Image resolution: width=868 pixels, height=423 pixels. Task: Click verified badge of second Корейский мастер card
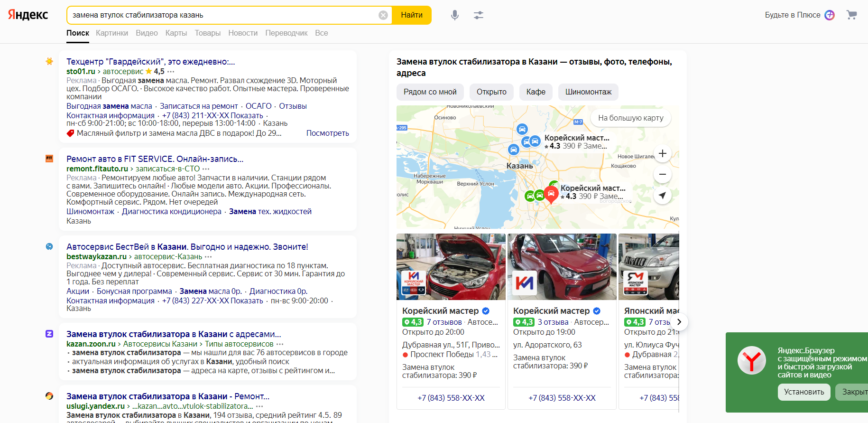[597, 311]
